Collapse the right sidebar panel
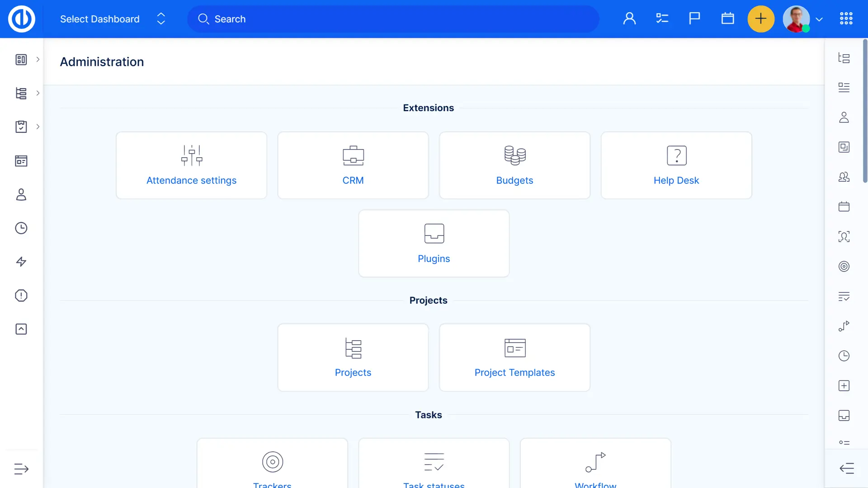This screenshot has height=488, width=868. (x=846, y=469)
